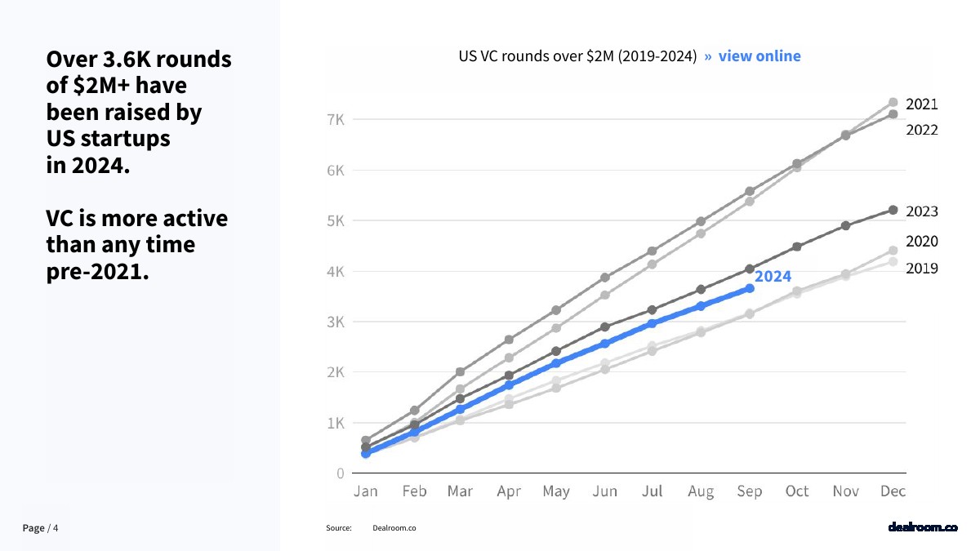Select the 2024 September data point
The image size is (980, 551).
[x=750, y=288]
